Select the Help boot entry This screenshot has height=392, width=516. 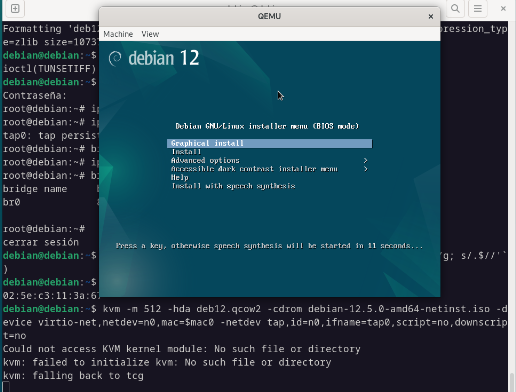pos(180,178)
